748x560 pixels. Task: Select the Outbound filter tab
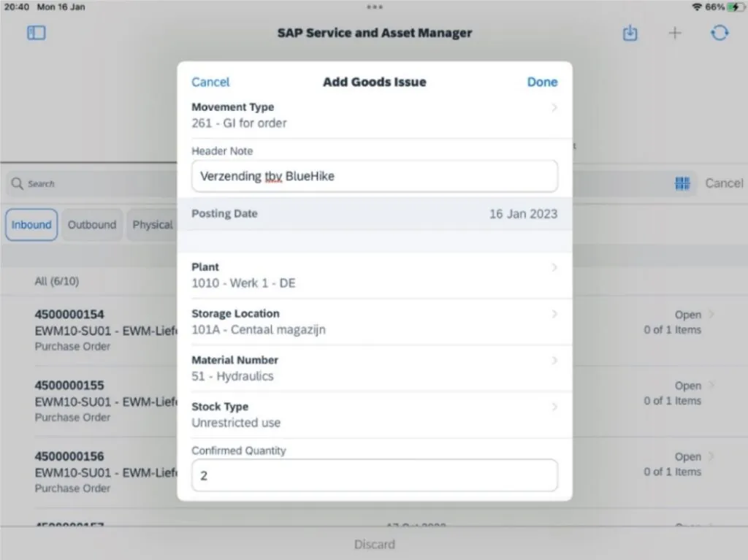tap(91, 225)
